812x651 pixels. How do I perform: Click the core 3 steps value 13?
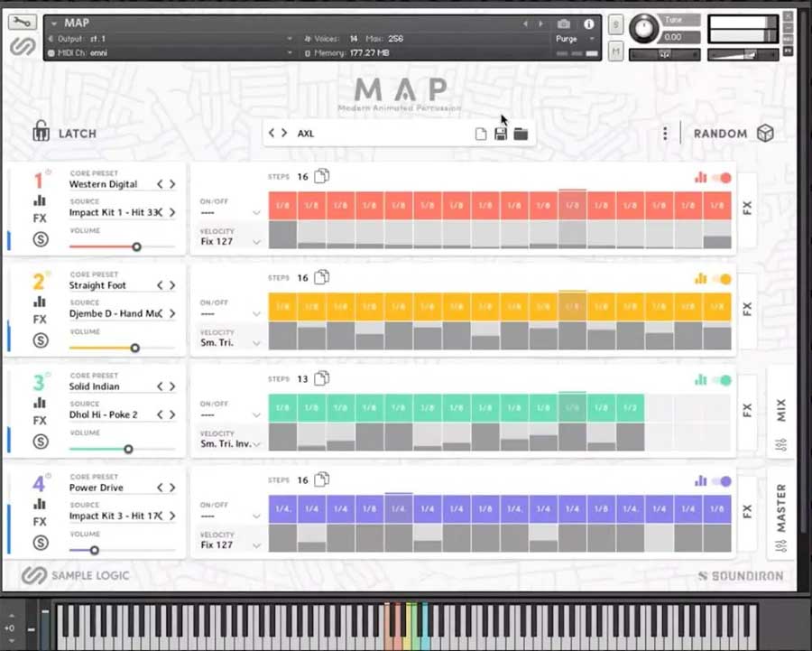tap(302, 379)
